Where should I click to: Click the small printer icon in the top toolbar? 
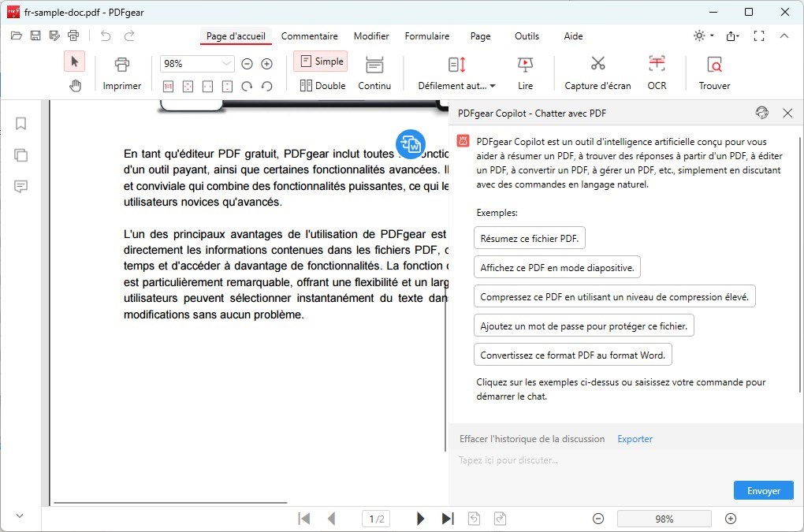click(73, 36)
